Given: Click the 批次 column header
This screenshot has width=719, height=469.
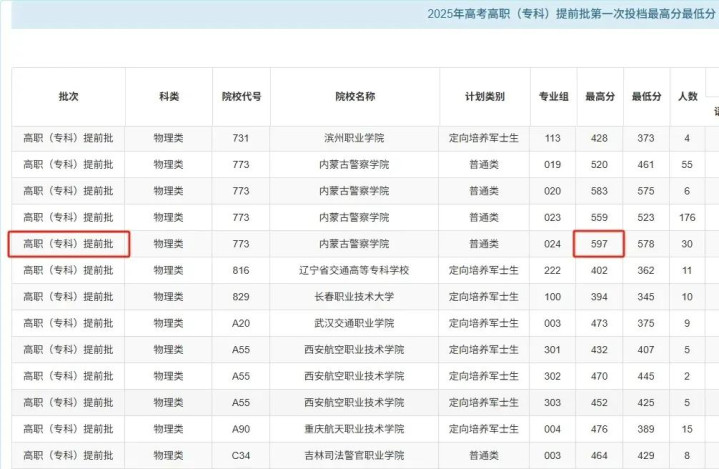Looking at the screenshot, I should click(68, 97).
